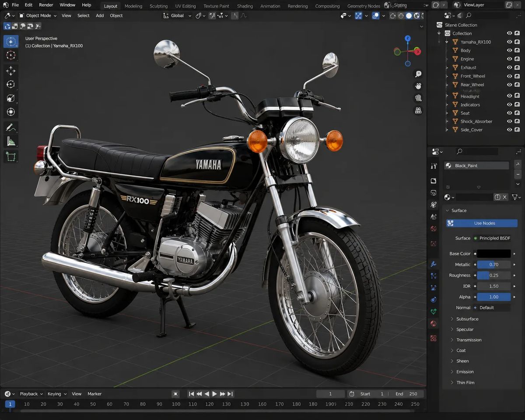Image resolution: width=525 pixels, height=420 pixels.
Task: Activate the Move tool
Action: 11,70
